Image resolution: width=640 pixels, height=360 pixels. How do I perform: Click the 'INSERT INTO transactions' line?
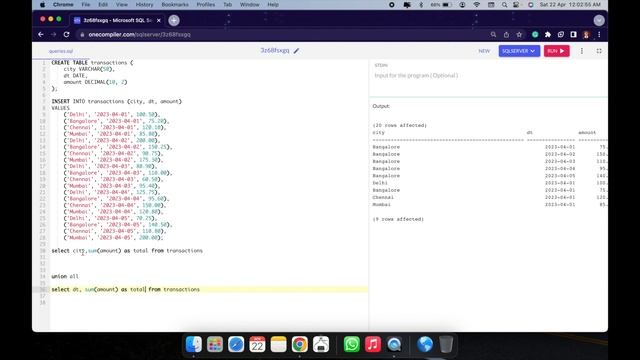point(117,101)
